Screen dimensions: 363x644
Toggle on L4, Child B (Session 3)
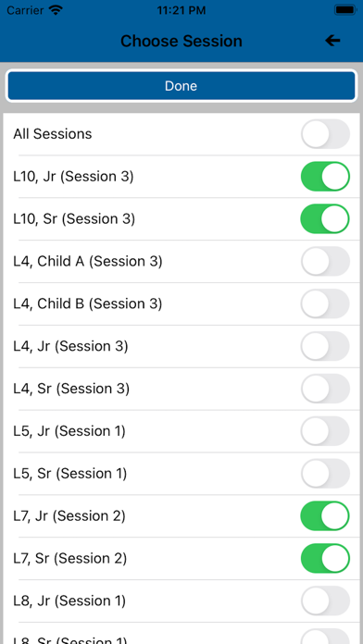(325, 303)
